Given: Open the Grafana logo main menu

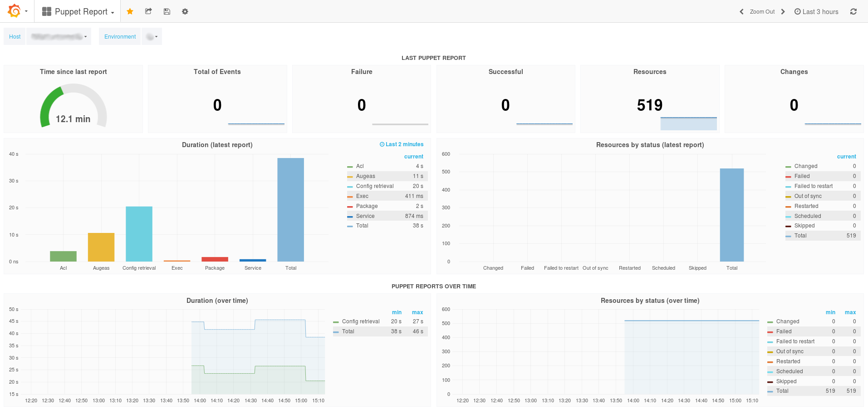Looking at the screenshot, I should 18,11.
